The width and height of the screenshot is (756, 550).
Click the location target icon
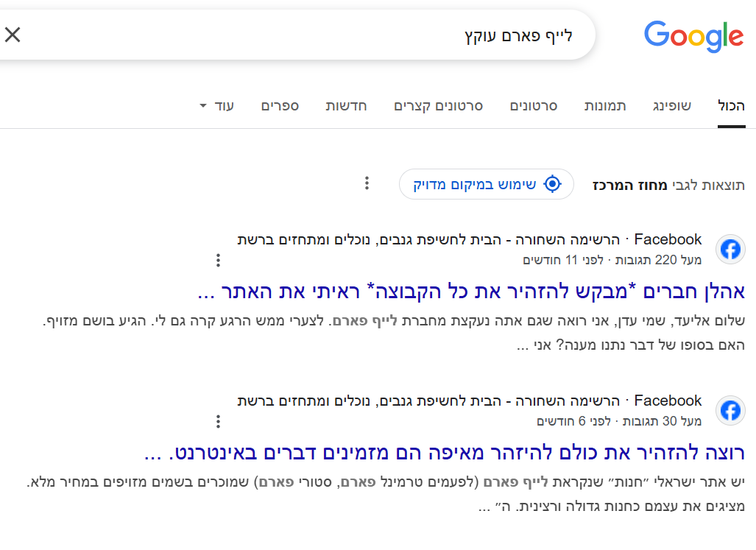click(553, 184)
